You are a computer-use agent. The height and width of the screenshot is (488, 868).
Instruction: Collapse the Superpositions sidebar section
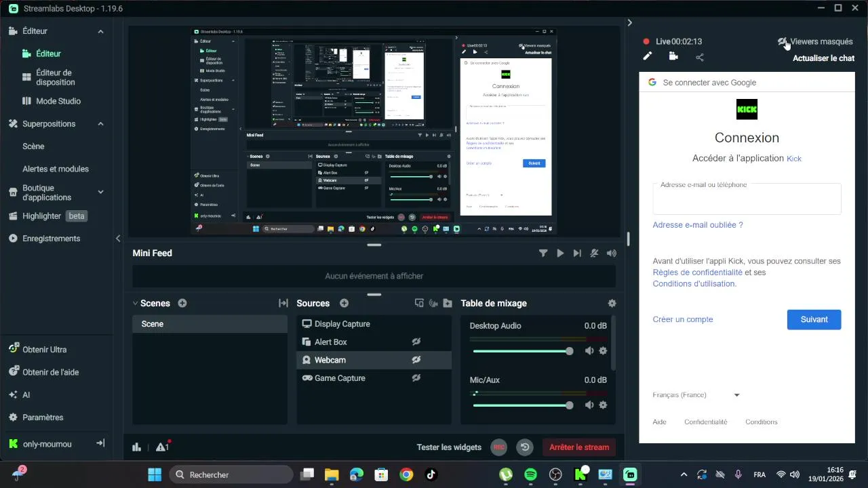click(100, 124)
